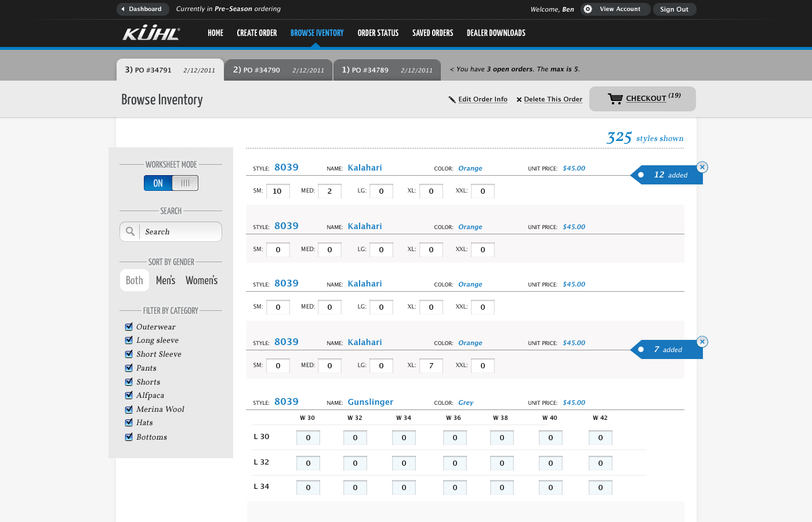
Task: Click the gear icon beside View Account
Action: click(x=588, y=9)
